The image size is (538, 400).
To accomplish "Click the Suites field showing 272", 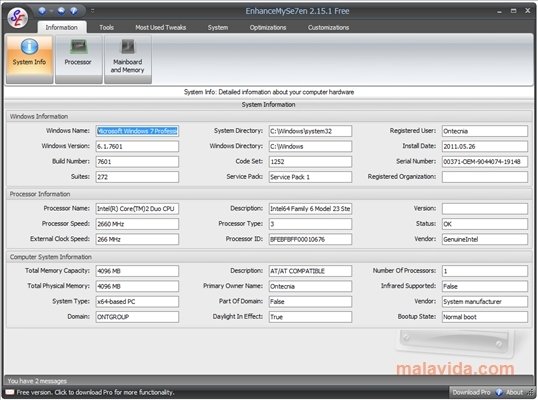I will coord(137,177).
